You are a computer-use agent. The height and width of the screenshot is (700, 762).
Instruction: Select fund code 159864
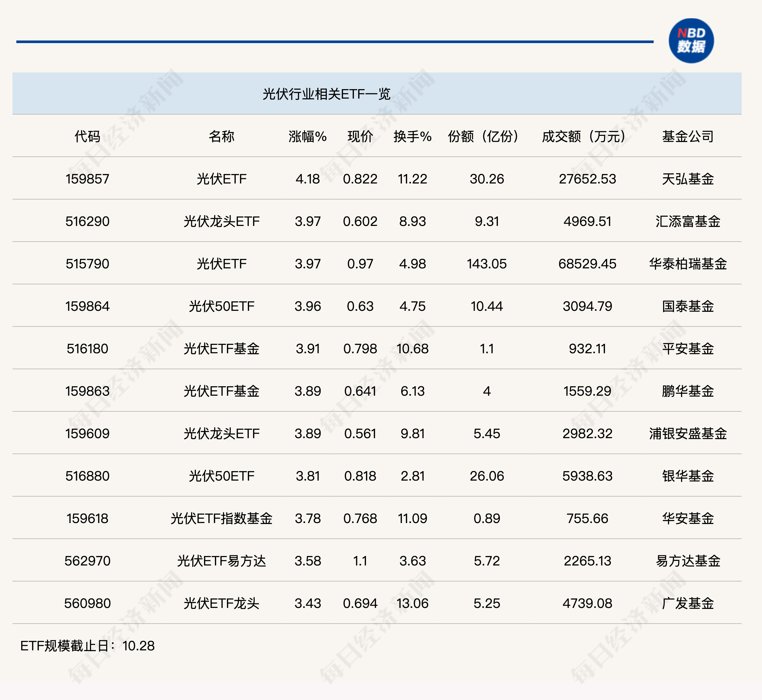point(87,306)
